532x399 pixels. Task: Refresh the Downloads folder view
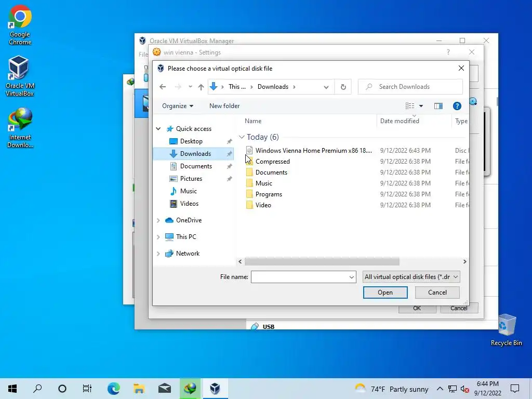pyautogui.click(x=343, y=87)
